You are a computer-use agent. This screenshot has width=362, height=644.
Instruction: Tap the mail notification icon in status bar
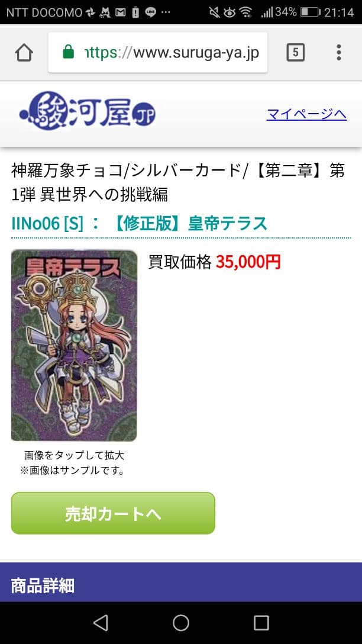click(120, 13)
